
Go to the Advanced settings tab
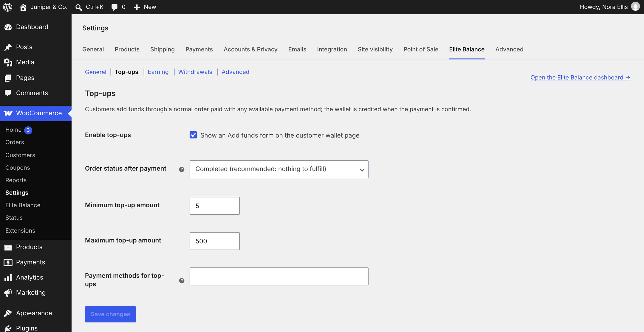[x=509, y=49]
